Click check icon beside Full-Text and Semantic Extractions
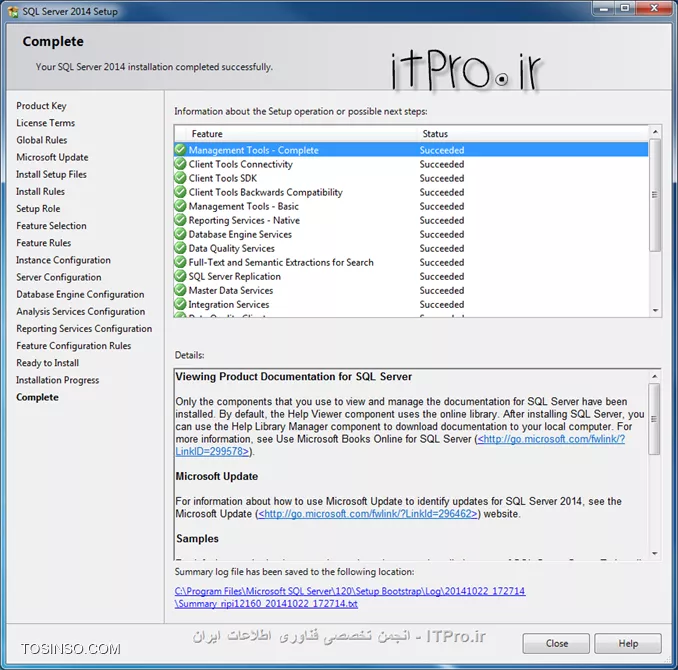This screenshot has width=678, height=670. coord(180,262)
